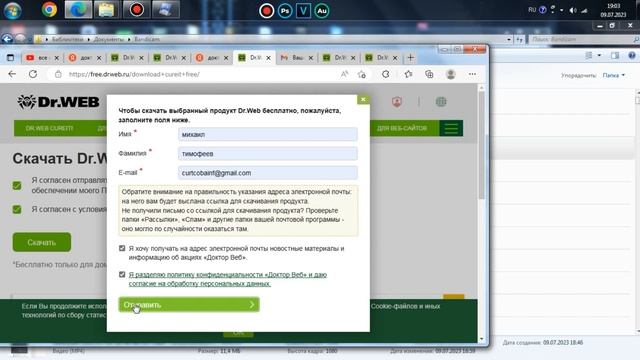Click the Dr.WEB spider logo
The image size is (640, 360).
[58, 102]
